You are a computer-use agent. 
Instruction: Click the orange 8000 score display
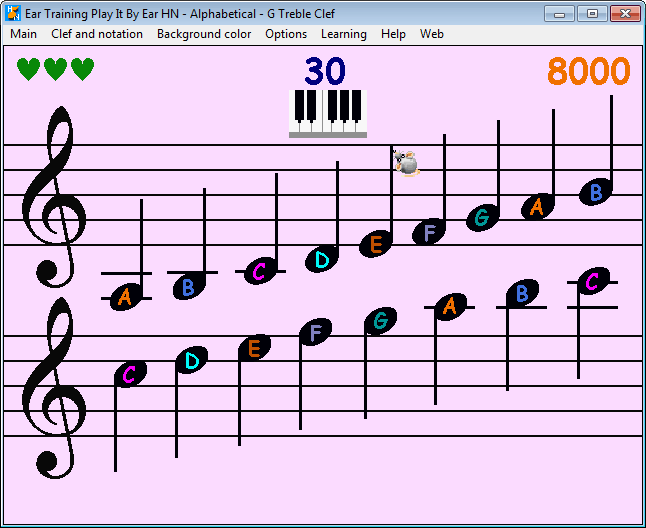589,71
